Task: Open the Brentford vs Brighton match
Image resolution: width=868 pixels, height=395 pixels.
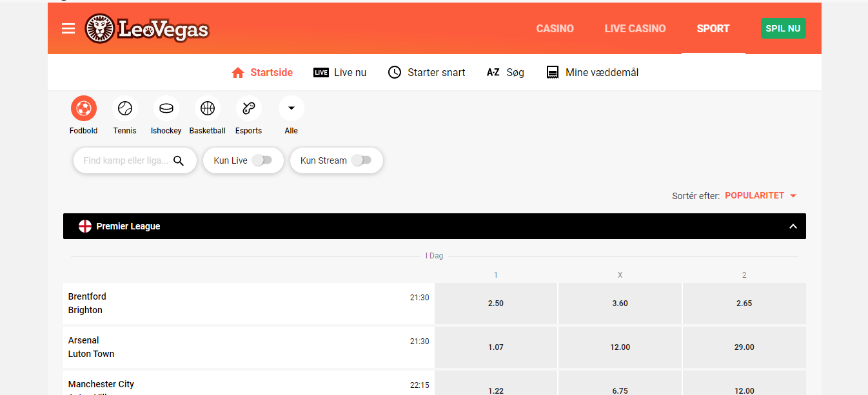Action: (x=248, y=303)
